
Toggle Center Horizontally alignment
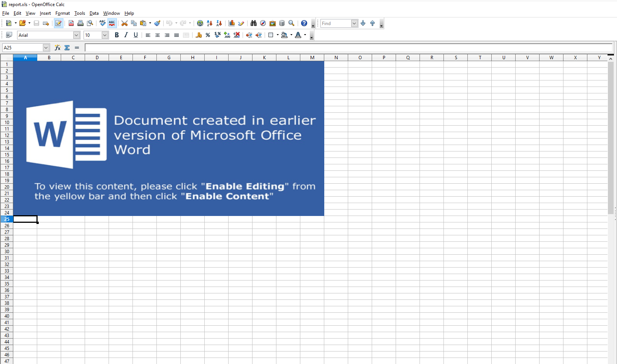point(158,35)
